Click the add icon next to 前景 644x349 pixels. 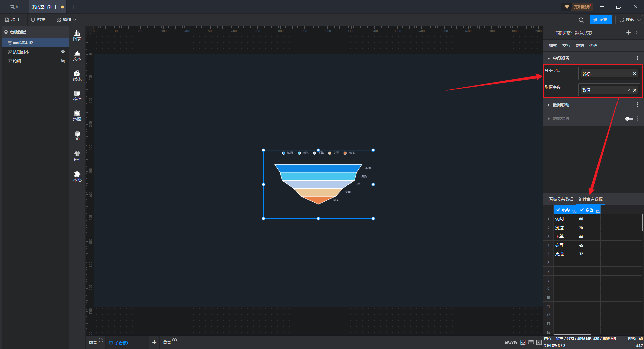pyautogui.click(x=101, y=340)
